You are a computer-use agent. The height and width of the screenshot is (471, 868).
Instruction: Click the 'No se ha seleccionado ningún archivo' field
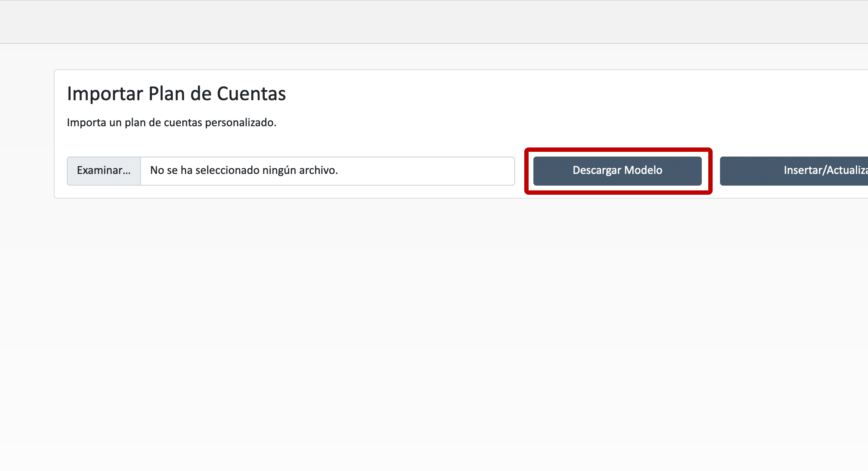coord(327,170)
